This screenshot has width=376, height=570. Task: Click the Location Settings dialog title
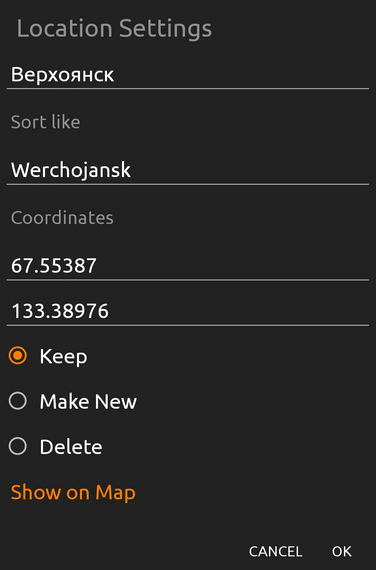click(114, 29)
